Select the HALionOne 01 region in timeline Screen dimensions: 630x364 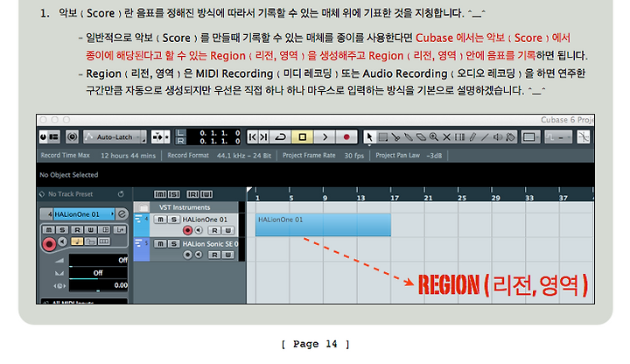(323, 225)
